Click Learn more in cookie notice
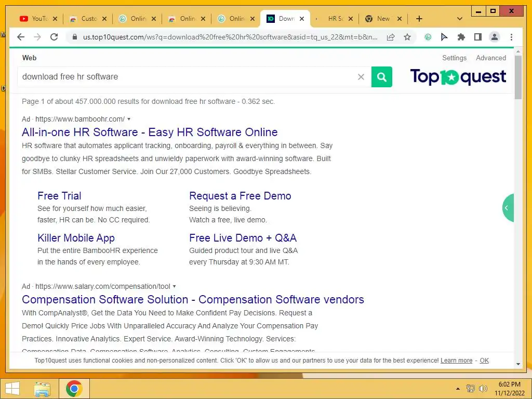This screenshot has height=399, width=532. pyautogui.click(x=456, y=361)
